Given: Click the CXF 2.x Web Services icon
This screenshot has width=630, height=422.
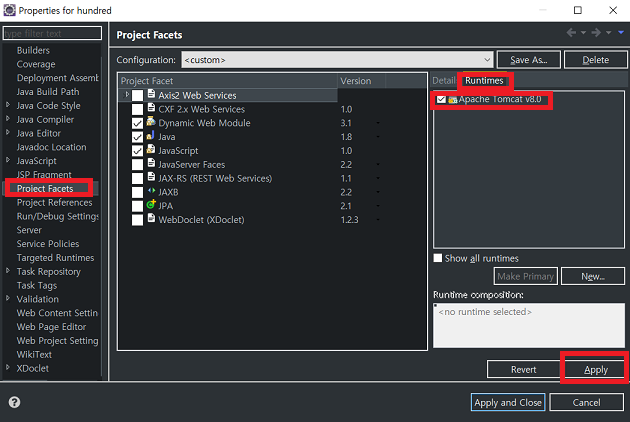Looking at the screenshot, I should pyautogui.click(x=151, y=108).
